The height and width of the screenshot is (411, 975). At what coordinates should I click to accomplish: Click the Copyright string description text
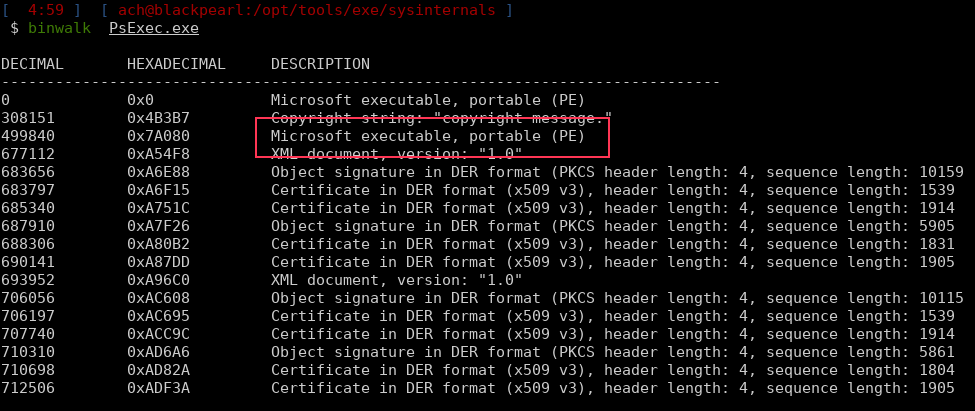(x=440, y=118)
